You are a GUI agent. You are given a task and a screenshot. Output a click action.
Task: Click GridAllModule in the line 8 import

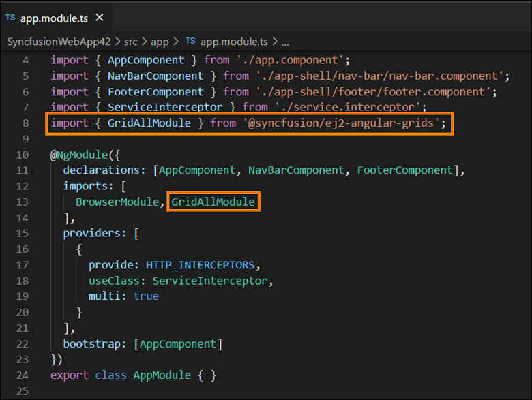[x=149, y=123]
